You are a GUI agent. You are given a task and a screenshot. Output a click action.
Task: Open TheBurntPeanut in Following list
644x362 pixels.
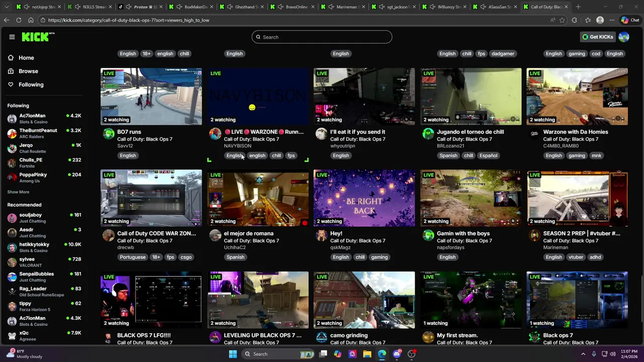click(x=44, y=133)
